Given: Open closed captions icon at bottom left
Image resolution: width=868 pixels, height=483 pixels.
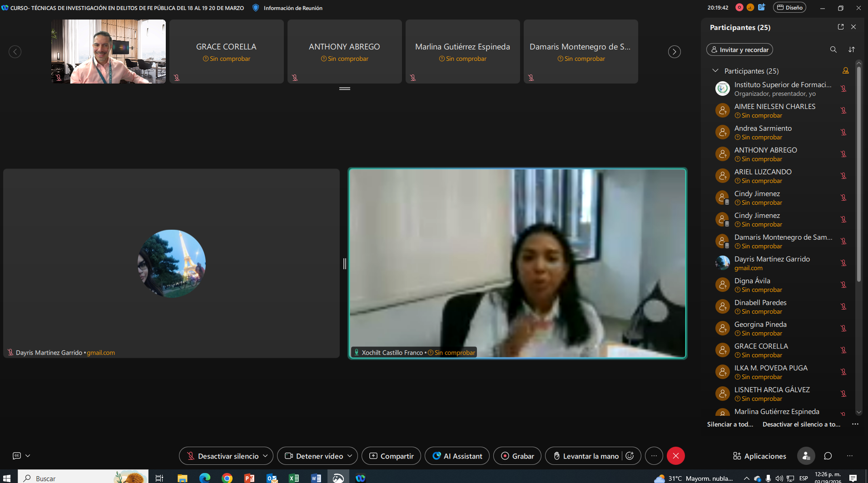Looking at the screenshot, I should (x=17, y=456).
